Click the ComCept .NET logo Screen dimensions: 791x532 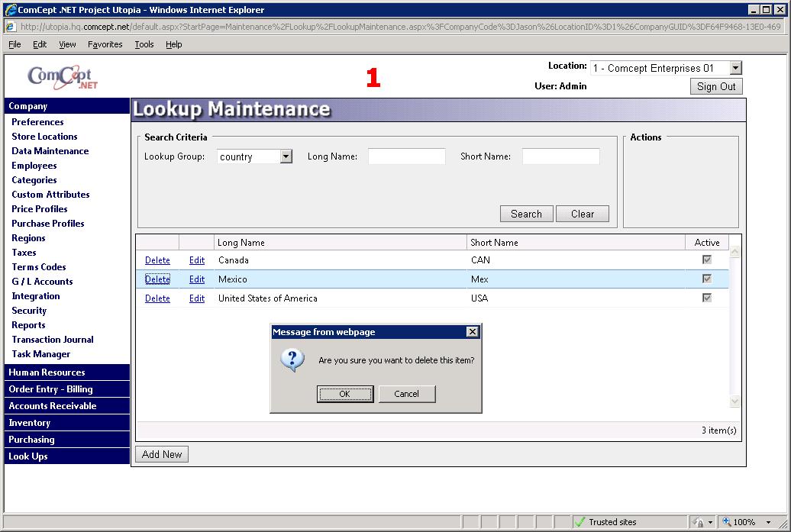tap(63, 76)
